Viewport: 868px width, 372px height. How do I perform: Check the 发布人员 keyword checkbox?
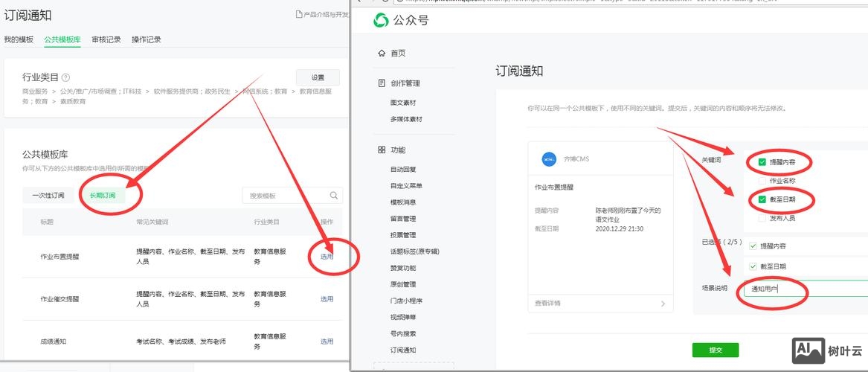tap(763, 218)
